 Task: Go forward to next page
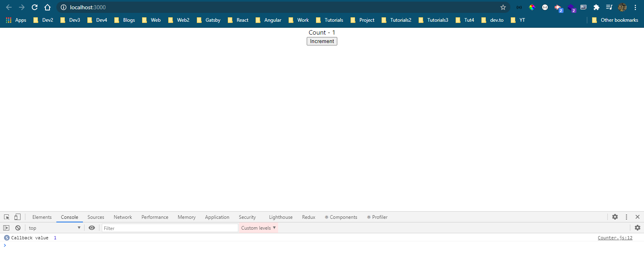[x=22, y=7]
